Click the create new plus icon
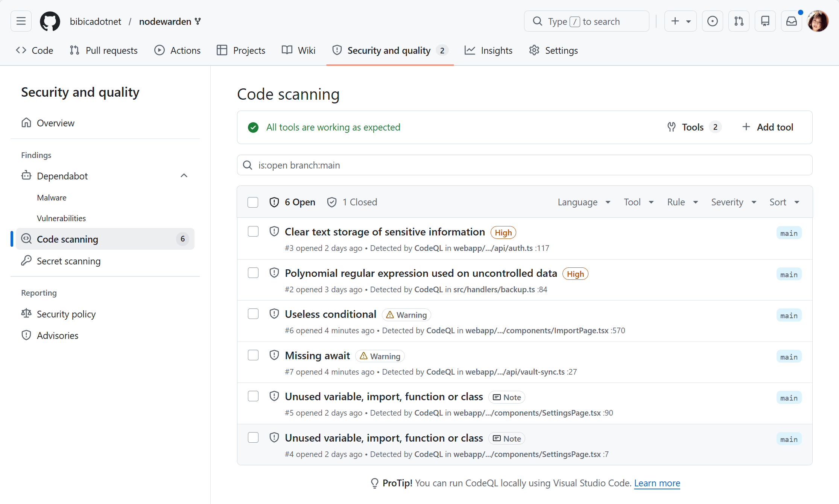Screen dimensions: 839x504 tap(680, 21)
